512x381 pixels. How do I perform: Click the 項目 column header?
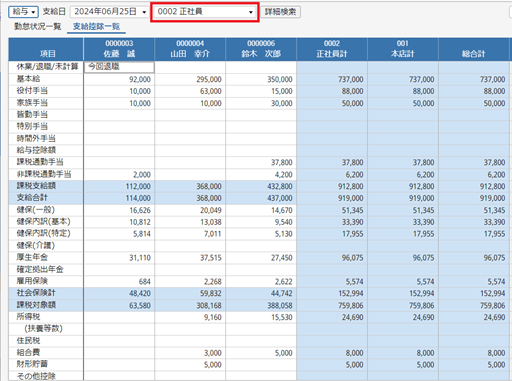click(46, 49)
